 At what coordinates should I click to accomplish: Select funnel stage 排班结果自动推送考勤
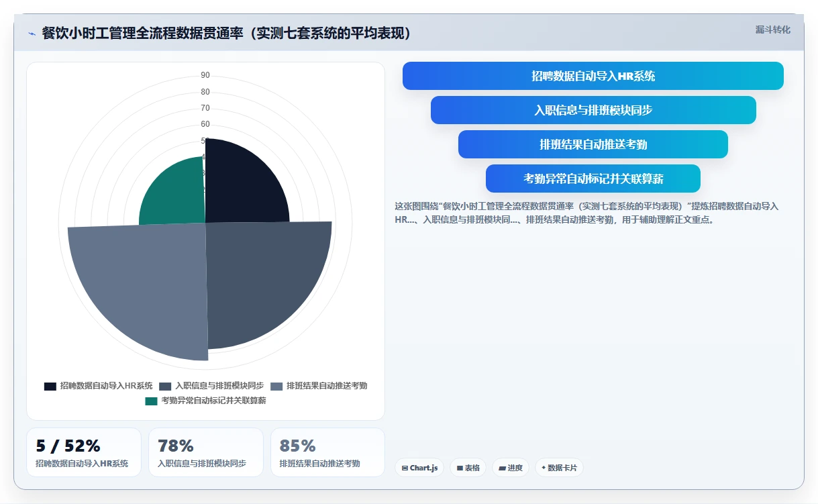point(593,144)
